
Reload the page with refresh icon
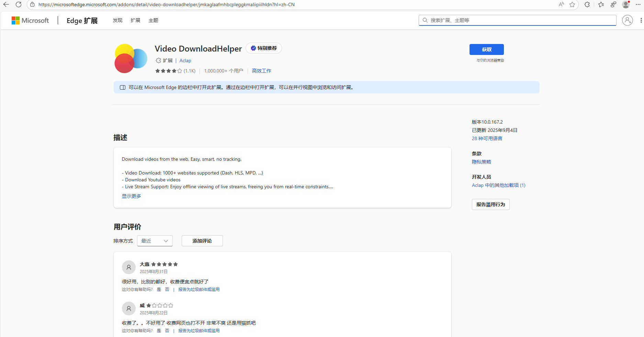[19, 4]
